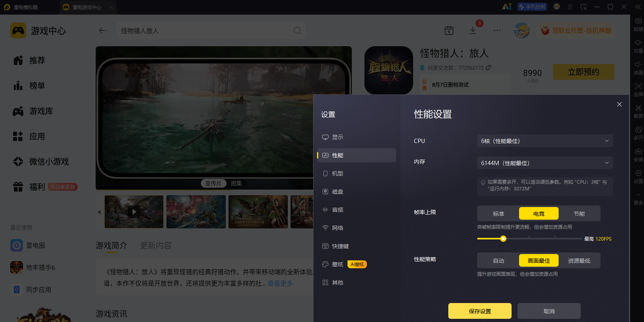
Task: Open the three-dots more options menu
Action: click(497, 30)
